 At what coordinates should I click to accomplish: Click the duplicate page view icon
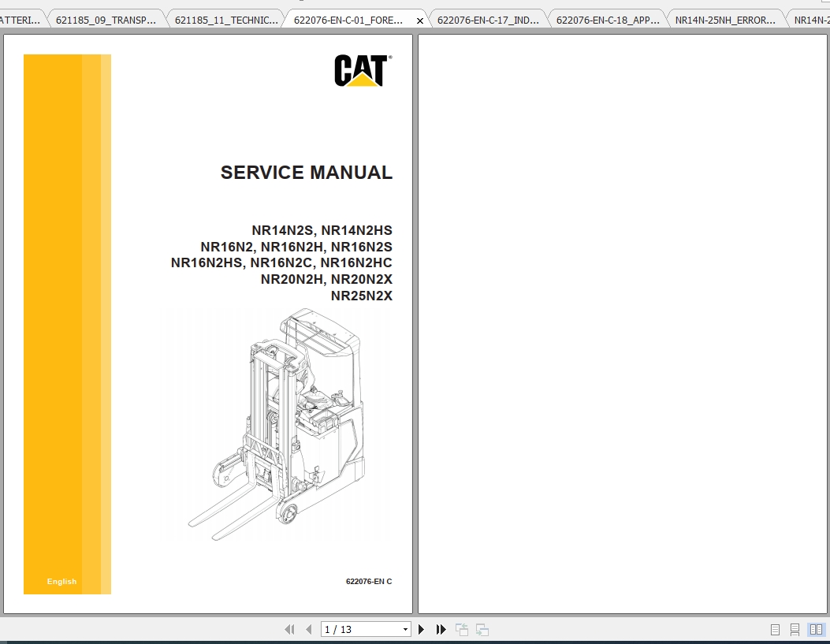tap(482, 629)
